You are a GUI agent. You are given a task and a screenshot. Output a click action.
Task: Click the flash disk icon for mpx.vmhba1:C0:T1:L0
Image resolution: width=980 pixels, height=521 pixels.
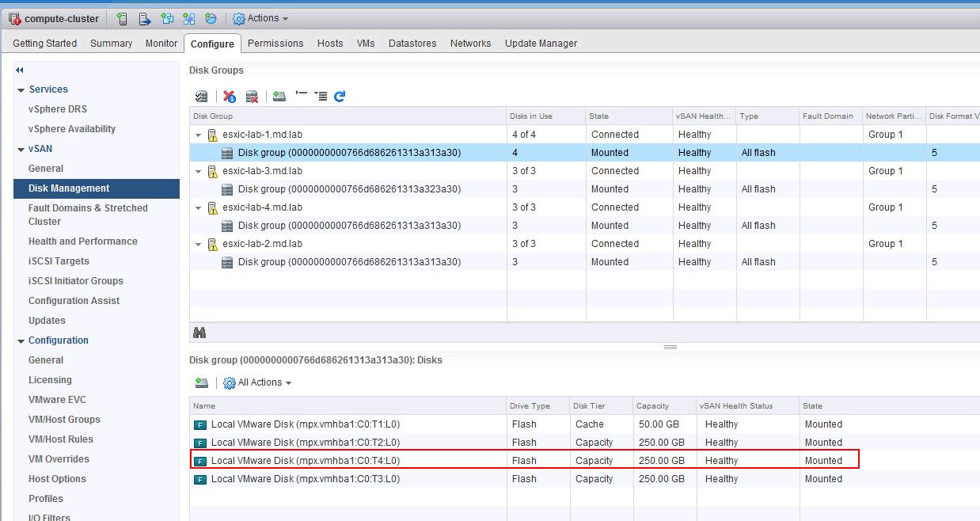(200, 424)
